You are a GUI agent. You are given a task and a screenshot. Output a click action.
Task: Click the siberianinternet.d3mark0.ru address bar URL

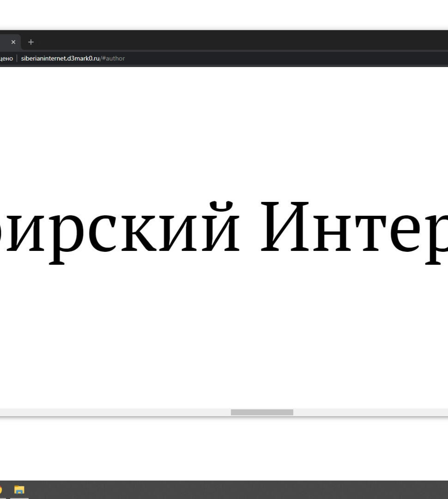coord(73,58)
